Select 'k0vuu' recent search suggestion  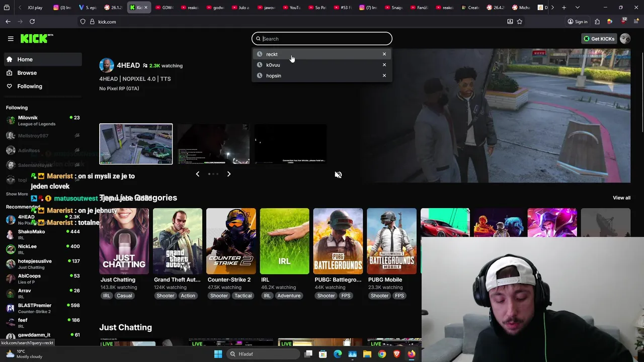pyautogui.click(x=322, y=65)
